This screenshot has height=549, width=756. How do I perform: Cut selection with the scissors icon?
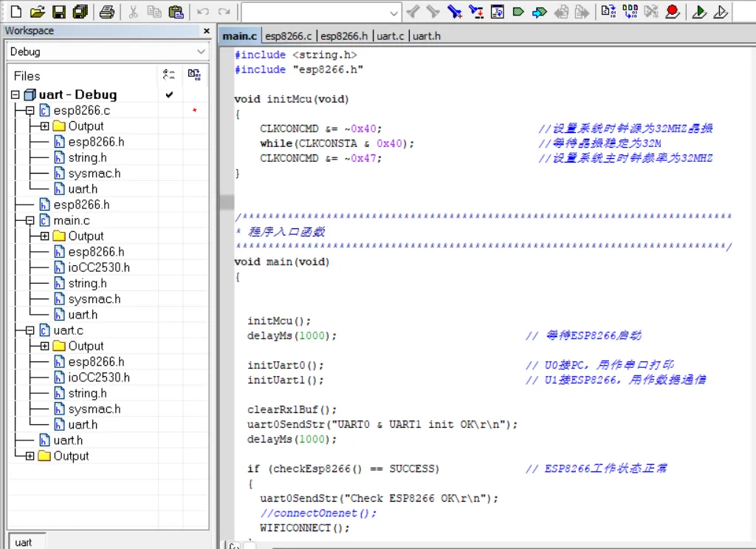pyautogui.click(x=133, y=12)
